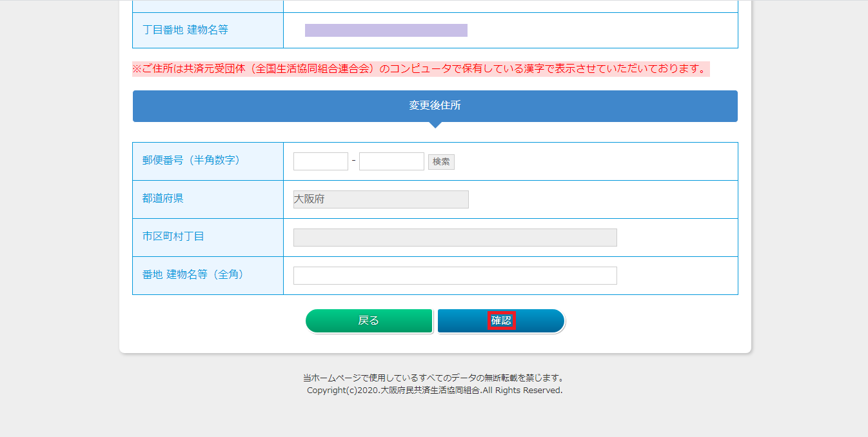Click the 変更後住所 section header
This screenshot has width=868, height=437.
tap(435, 106)
